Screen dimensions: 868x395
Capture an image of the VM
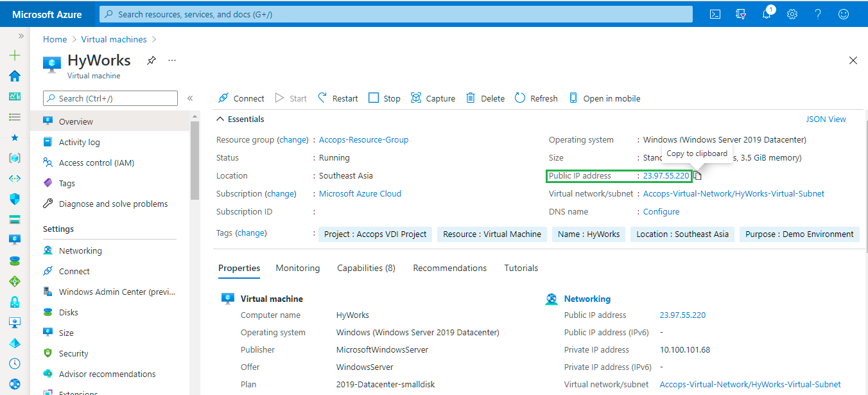click(x=433, y=98)
